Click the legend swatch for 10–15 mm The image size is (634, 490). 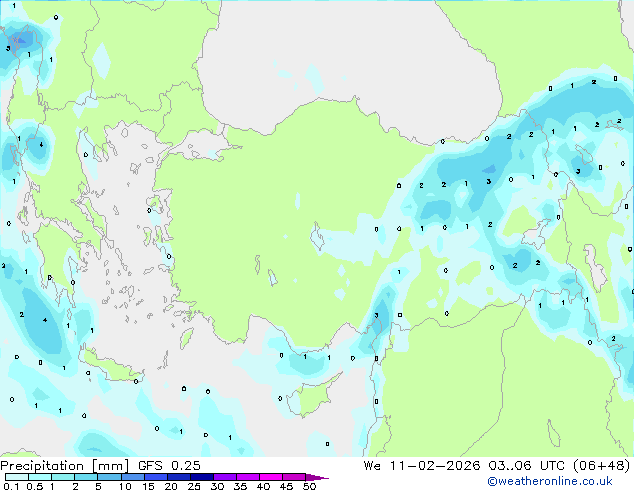[x=132, y=477]
